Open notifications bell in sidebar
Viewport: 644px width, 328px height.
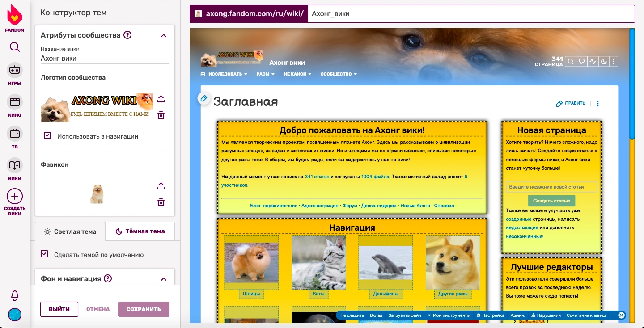15,295
